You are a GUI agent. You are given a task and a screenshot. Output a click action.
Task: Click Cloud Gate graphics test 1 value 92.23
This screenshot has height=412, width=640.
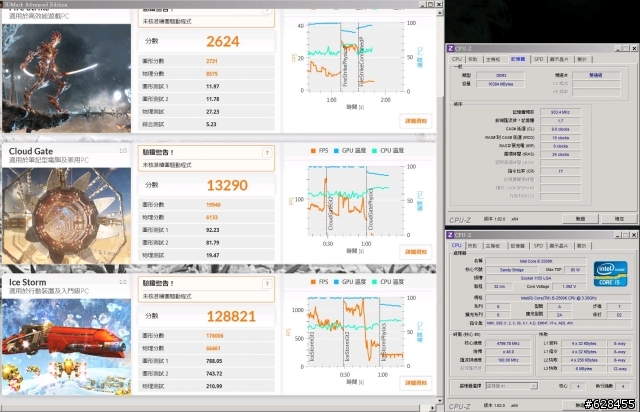pyautogui.click(x=213, y=230)
